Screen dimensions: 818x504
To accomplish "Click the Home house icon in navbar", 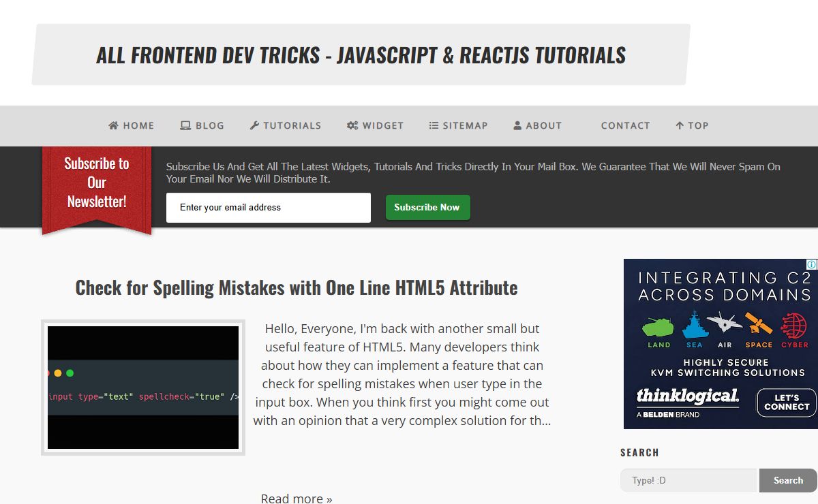I will tap(114, 126).
